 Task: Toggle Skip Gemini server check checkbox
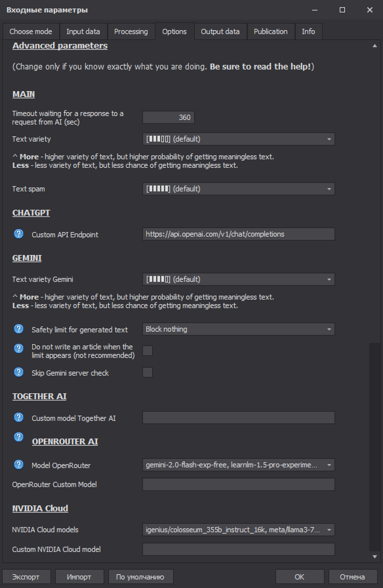148,372
